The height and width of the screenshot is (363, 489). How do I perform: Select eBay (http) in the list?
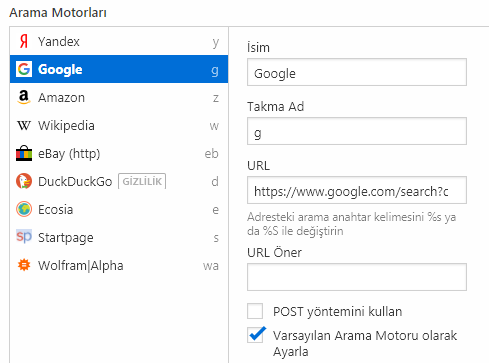[119, 154]
